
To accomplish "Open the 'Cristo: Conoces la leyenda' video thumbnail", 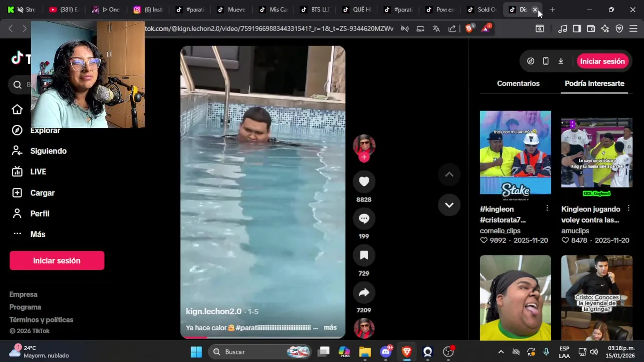I will pos(597,298).
